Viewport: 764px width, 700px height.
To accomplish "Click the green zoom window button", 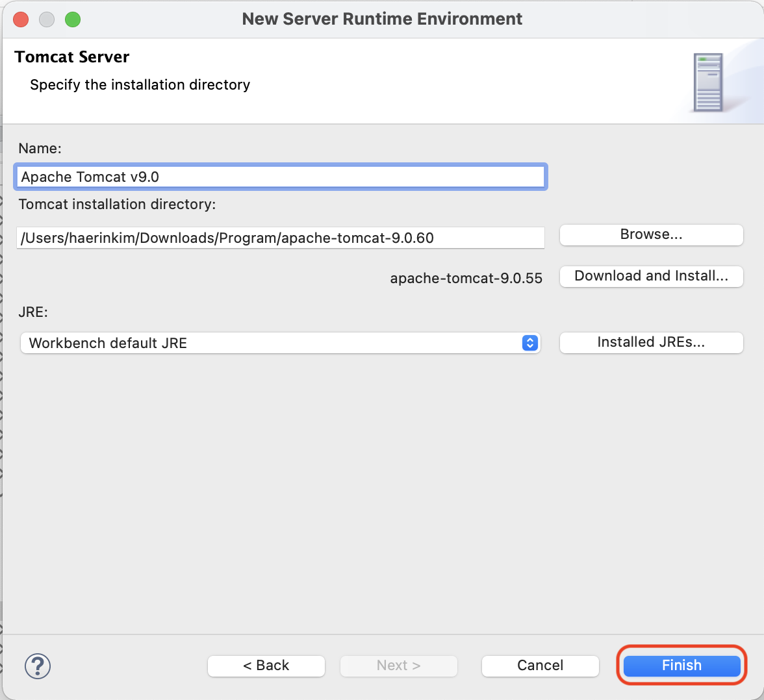I will point(73,19).
